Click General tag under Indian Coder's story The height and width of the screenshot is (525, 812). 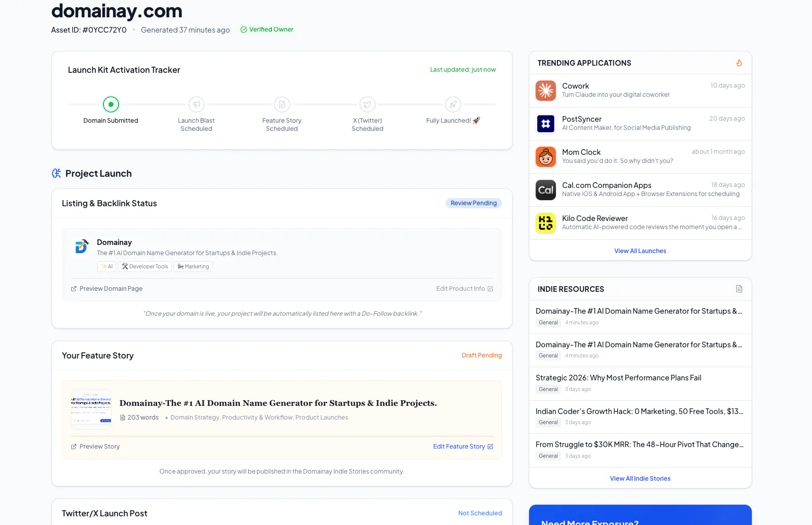[x=548, y=423]
